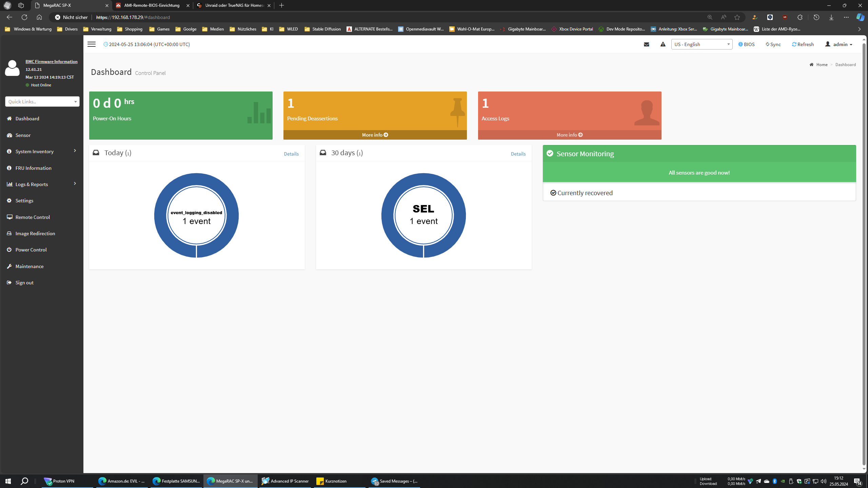Open the messages envelope icon
The height and width of the screenshot is (488, 868).
tap(646, 44)
